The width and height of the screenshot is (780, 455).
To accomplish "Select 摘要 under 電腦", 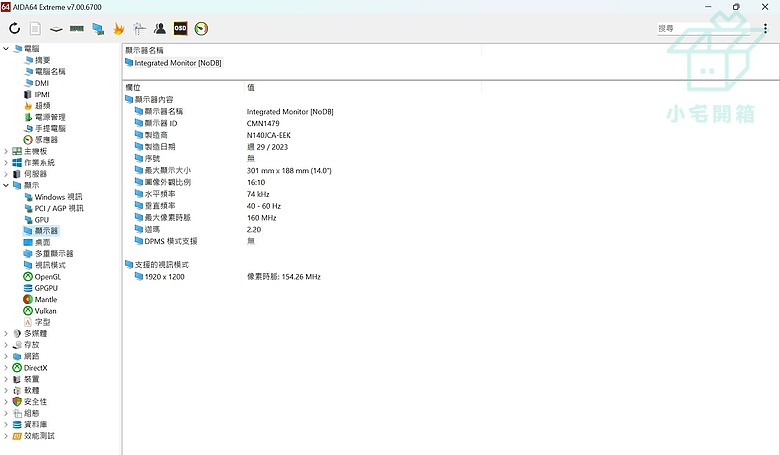I will (x=37, y=60).
